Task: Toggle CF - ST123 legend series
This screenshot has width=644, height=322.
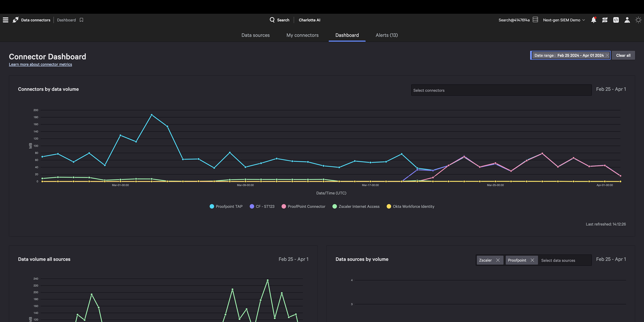Action: pos(262,206)
